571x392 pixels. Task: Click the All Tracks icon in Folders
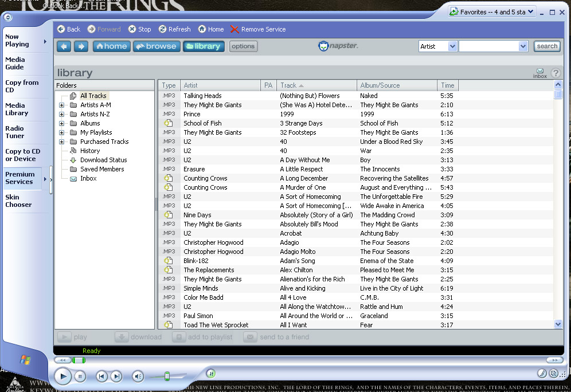tap(73, 96)
